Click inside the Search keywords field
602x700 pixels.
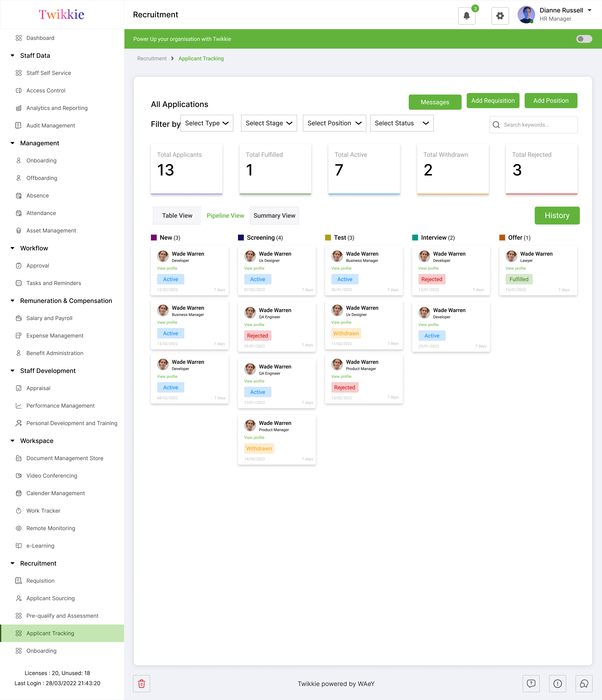pos(534,125)
